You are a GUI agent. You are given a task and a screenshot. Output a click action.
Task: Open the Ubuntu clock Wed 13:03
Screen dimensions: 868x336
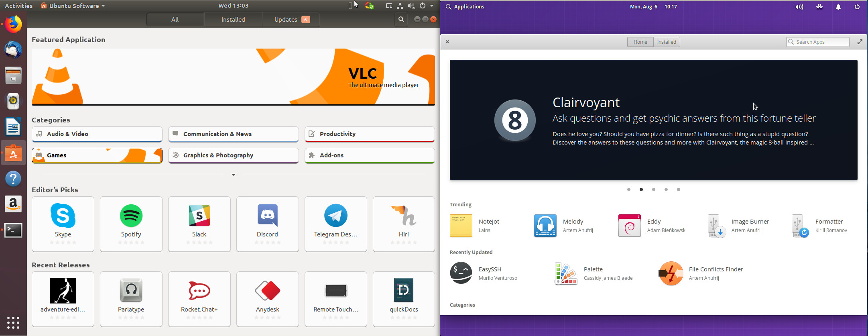pyautogui.click(x=233, y=6)
